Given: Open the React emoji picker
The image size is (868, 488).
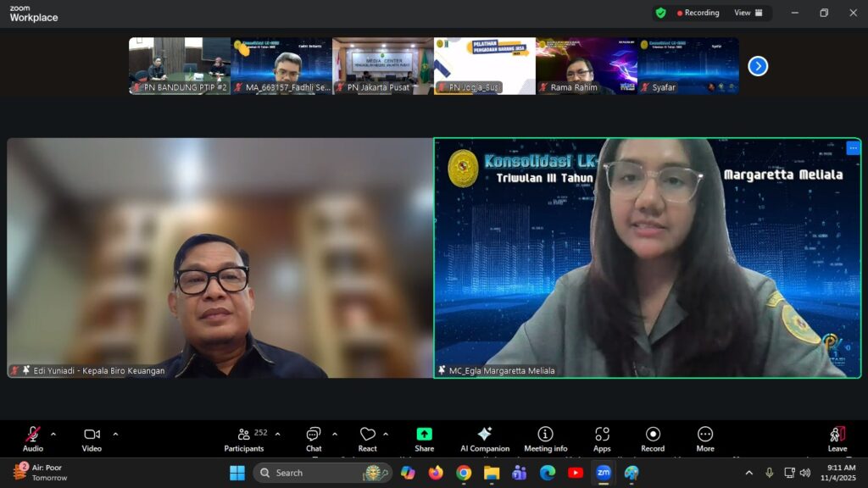Looking at the screenshot, I should (367, 435).
